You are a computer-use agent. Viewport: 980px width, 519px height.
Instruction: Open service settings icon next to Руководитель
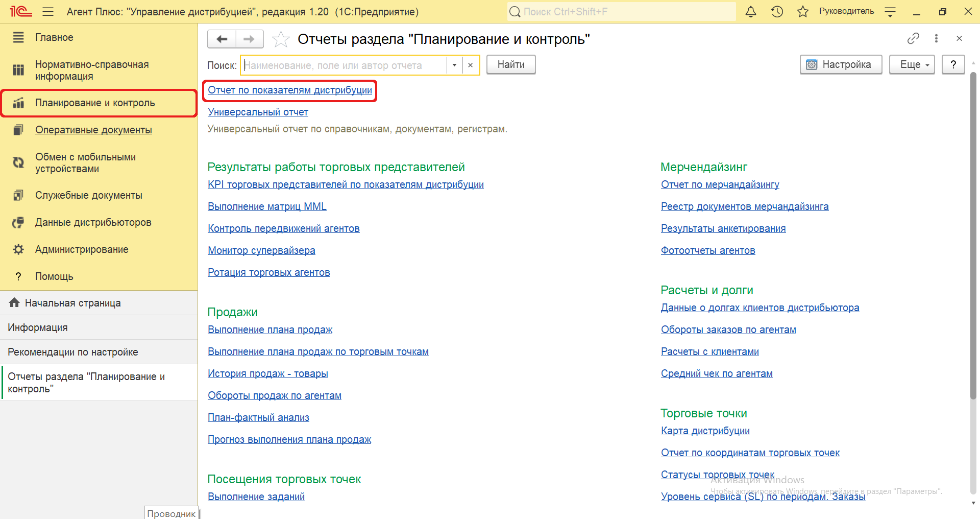[890, 12]
